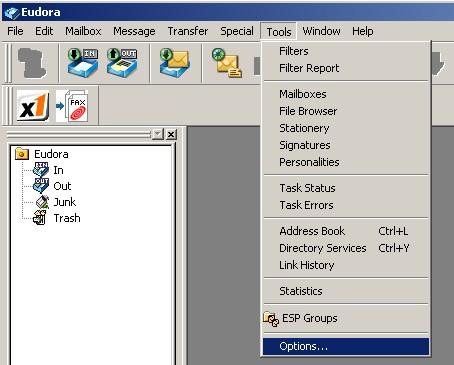Click the Eudora title bar app icon
The height and width of the screenshot is (365, 454).
tap(11, 12)
